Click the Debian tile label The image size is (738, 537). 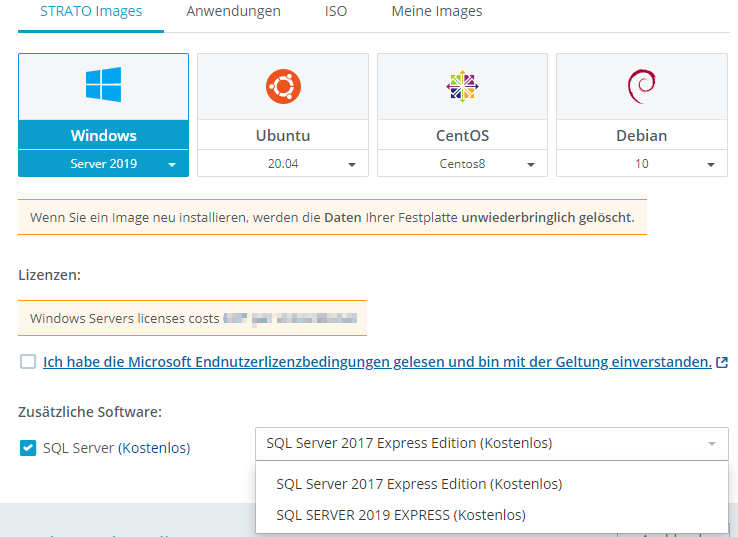pos(642,136)
